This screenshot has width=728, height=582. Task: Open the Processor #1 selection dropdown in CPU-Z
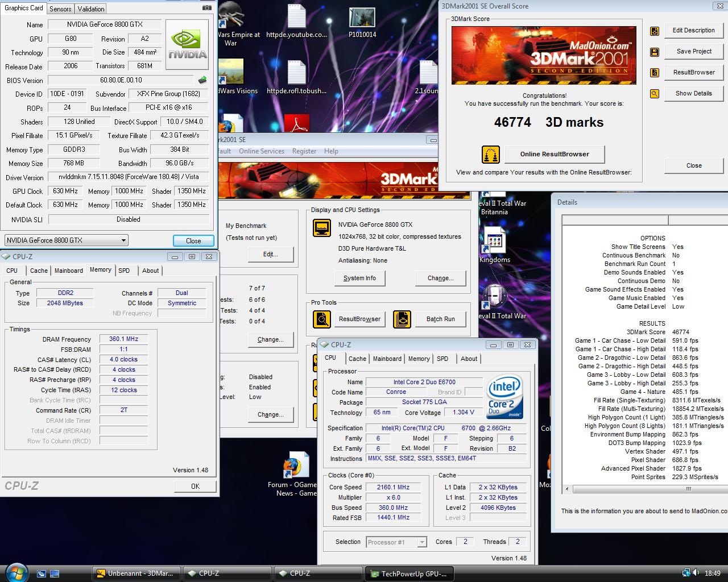(396, 542)
